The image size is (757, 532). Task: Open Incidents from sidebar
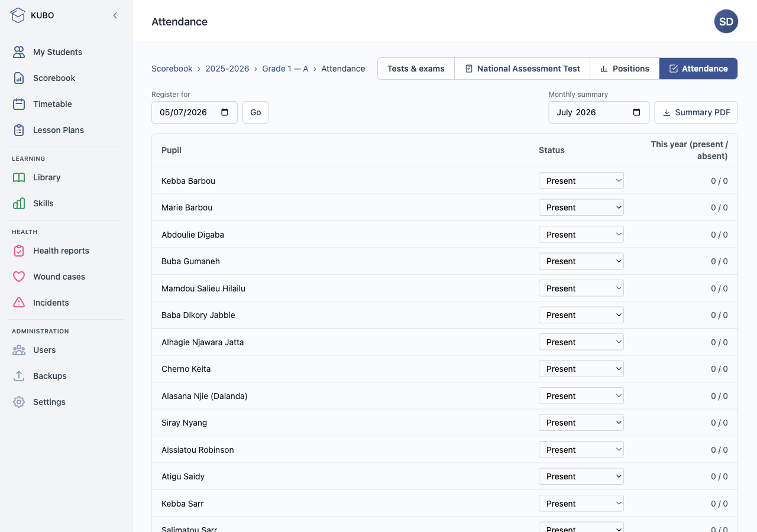click(x=66, y=303)
